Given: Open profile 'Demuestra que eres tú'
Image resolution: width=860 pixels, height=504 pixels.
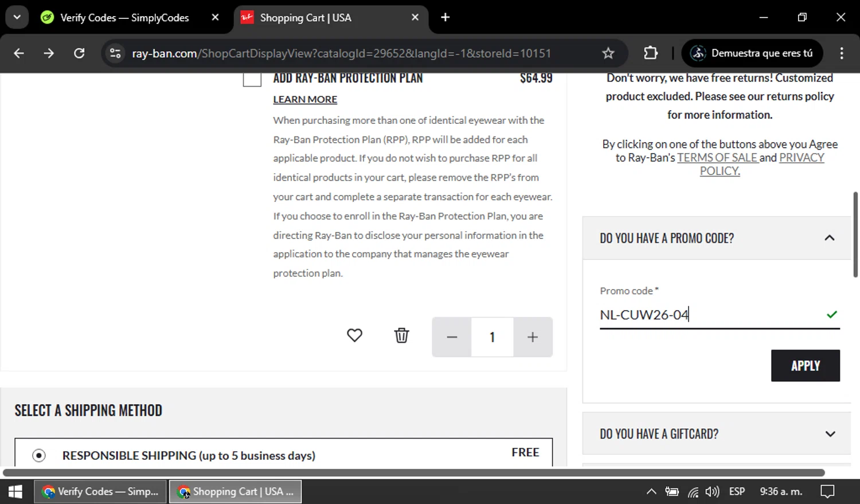Looking at the screenshot, I should 752,53.
